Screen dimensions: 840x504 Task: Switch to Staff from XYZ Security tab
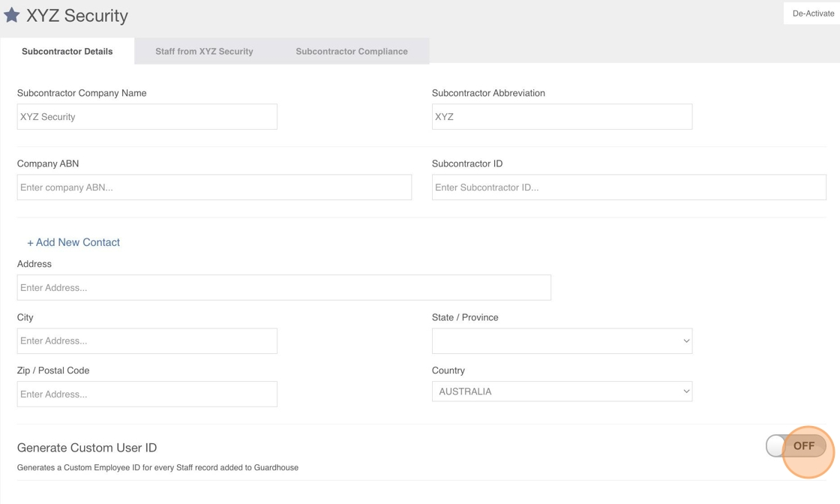(204, 52)
